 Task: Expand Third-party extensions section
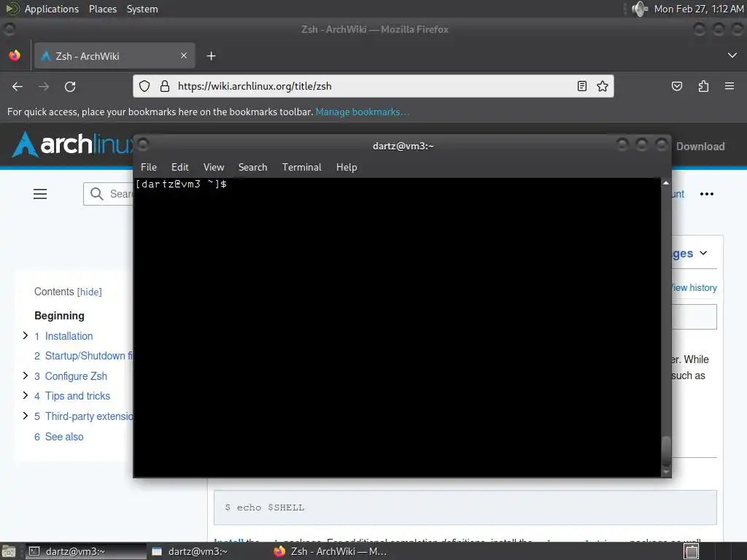point(26,416)
